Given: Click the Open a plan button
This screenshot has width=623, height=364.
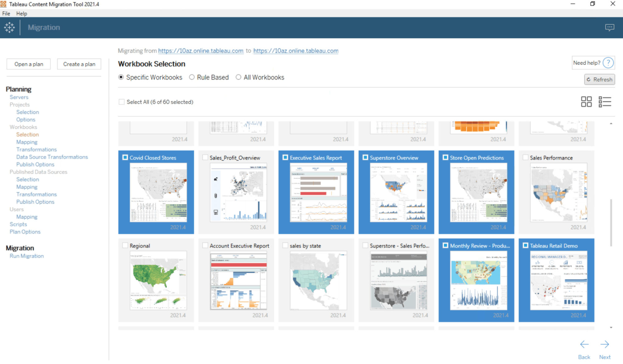Looking at the screenshot, I should click(x=29, y=64).
